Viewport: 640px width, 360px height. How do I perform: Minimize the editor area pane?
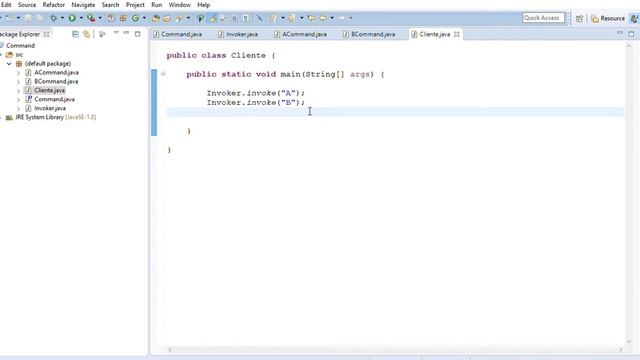[620, 33]
